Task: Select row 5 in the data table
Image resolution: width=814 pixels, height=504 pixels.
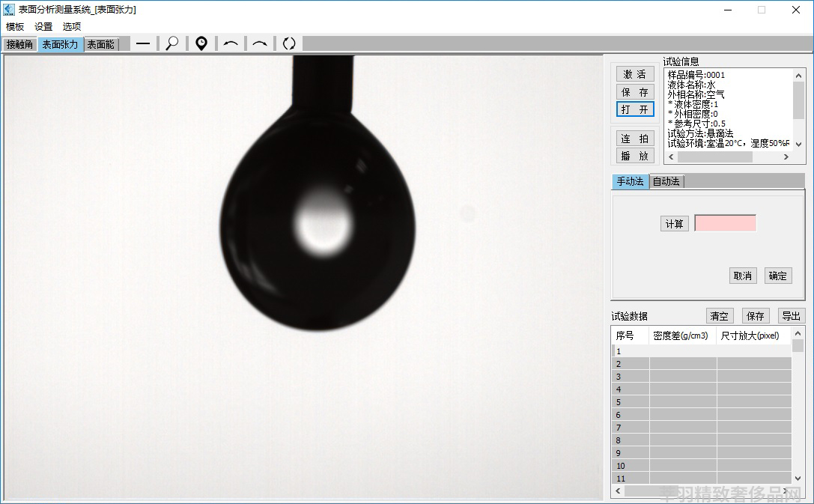Action: pos(702,401)
